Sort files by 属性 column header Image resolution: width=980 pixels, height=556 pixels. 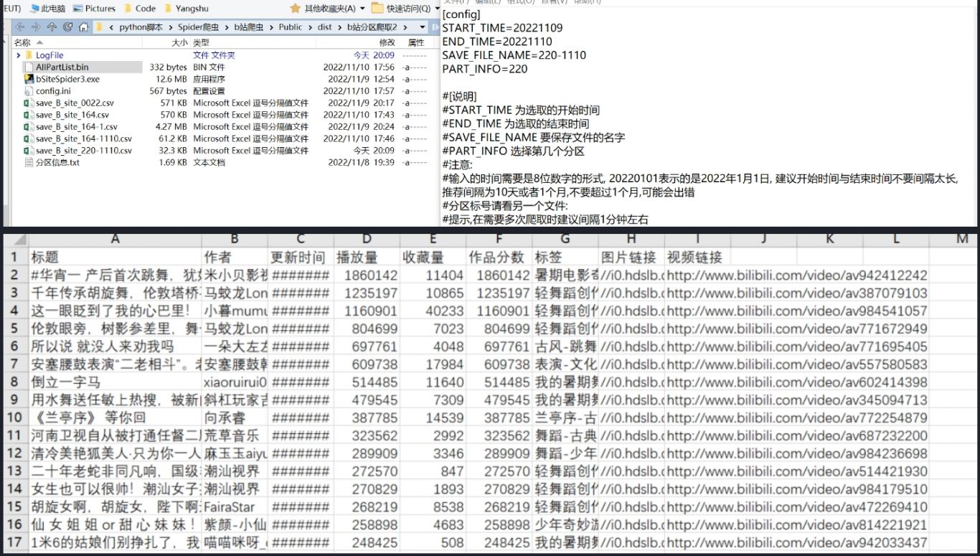point(416,43)
